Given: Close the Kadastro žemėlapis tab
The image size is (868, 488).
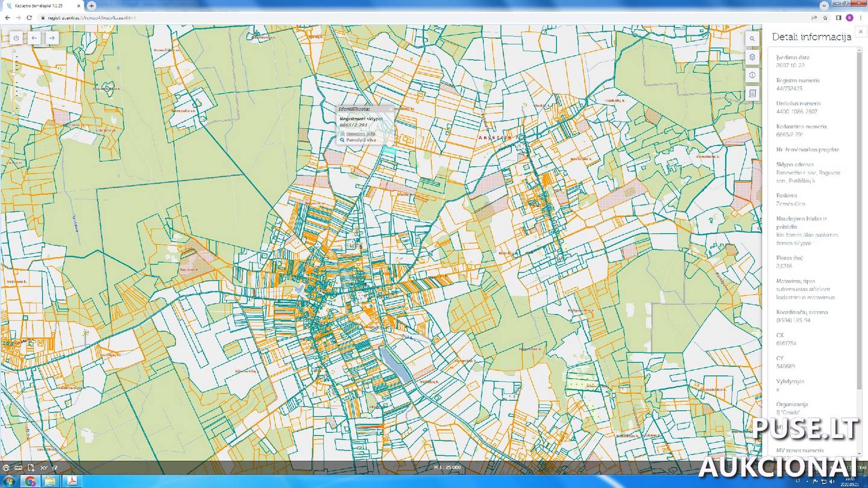Looking at the screenshot, I should click(79, 5).
